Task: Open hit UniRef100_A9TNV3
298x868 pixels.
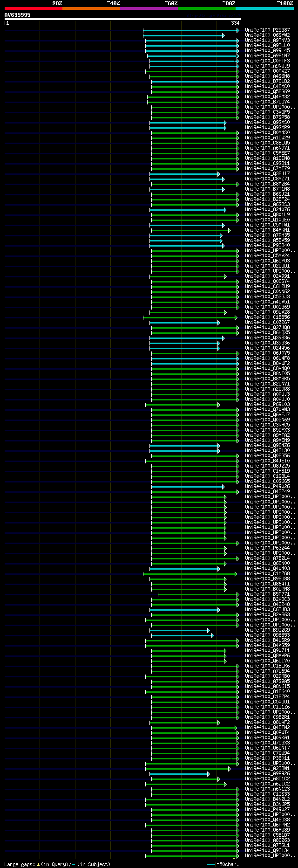Action: [x=267, y=41]
